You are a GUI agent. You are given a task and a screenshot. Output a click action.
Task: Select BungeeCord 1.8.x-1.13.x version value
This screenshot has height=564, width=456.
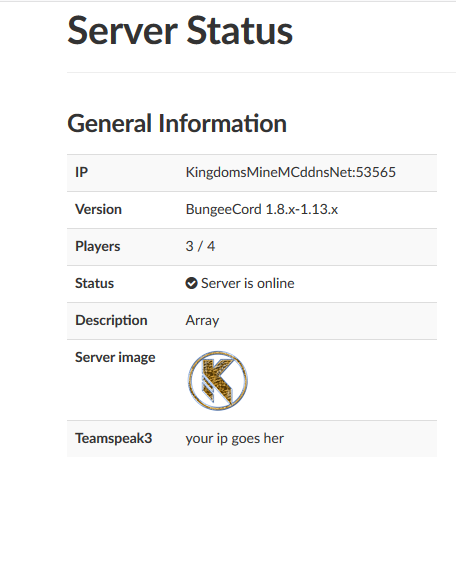(x=262, y=209)
